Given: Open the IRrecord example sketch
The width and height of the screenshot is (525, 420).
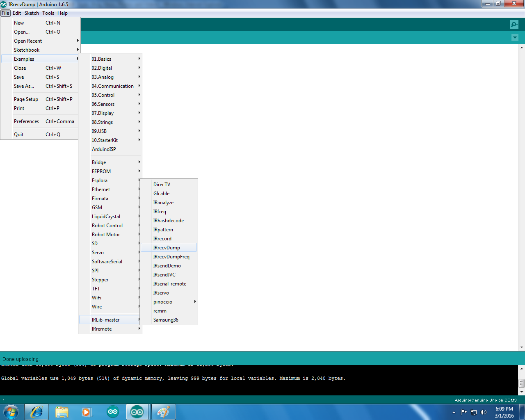Looking at the screenshot, I should click(169, 239).
